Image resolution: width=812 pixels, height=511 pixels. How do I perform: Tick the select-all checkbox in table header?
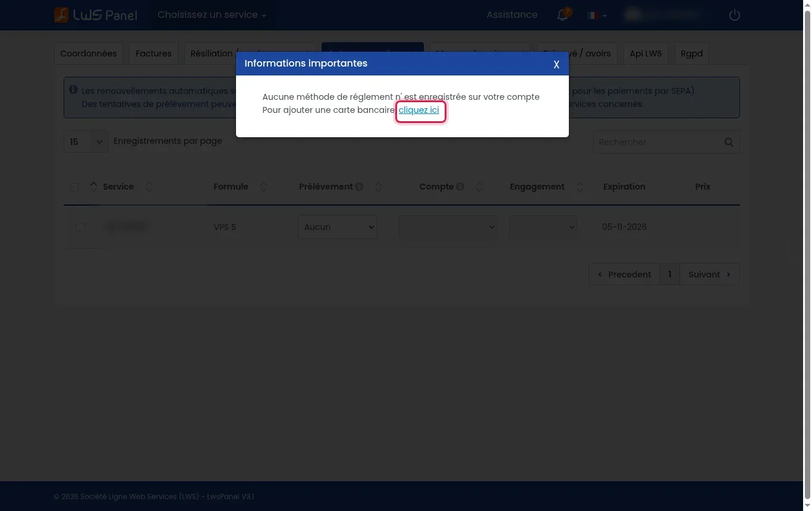tap(74, 187)
